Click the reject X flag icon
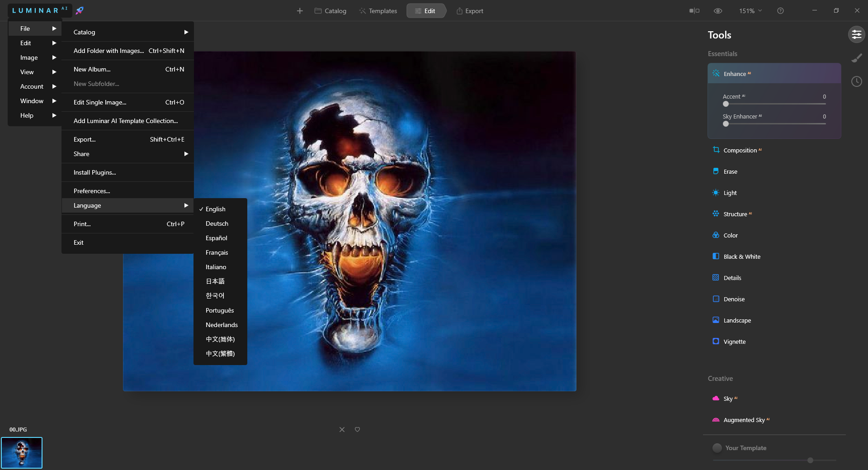The image size is (868, 470). 342,429
